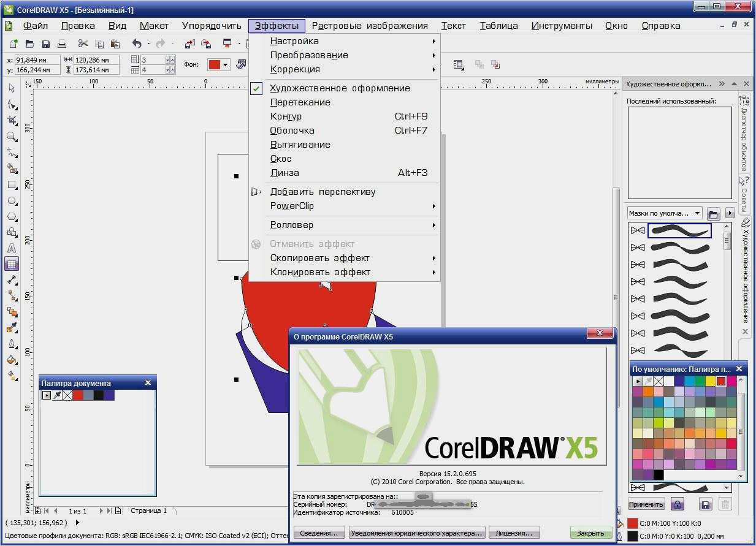Select the first brush stroke preset
This screenshot has height=546, width=756.
click(x=679, y=230)
